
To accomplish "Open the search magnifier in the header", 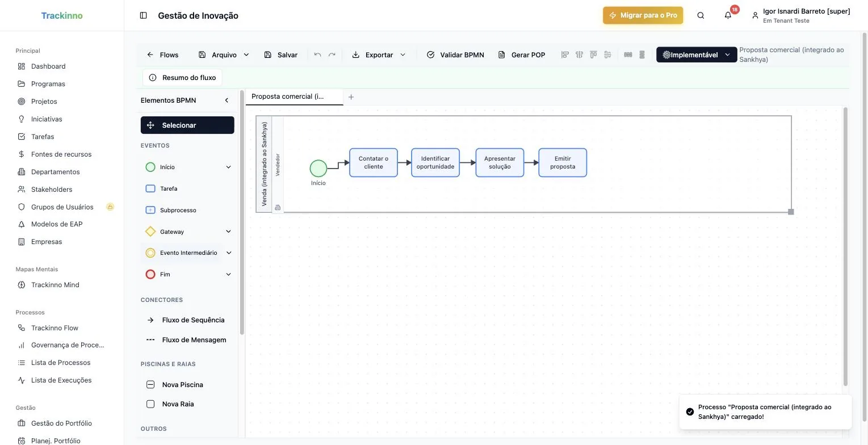I will coord(701,15).
